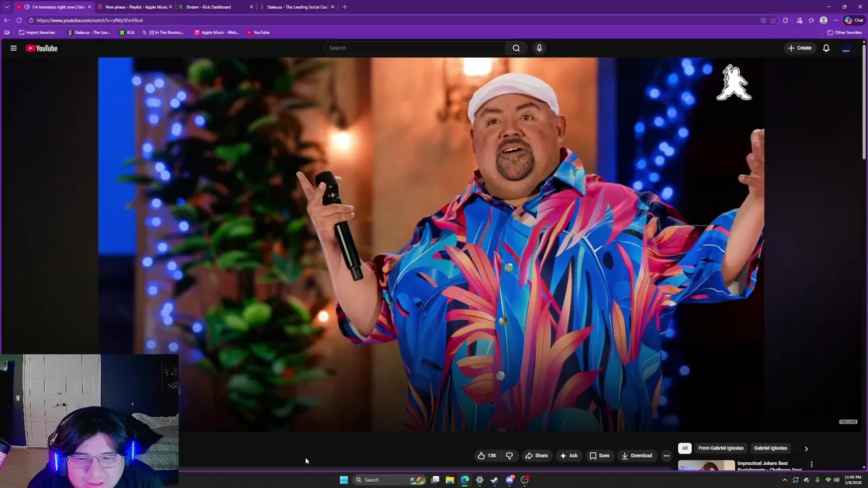Open volume control in system tray
This screenshot has height=488, width=868.
point(836,480)
